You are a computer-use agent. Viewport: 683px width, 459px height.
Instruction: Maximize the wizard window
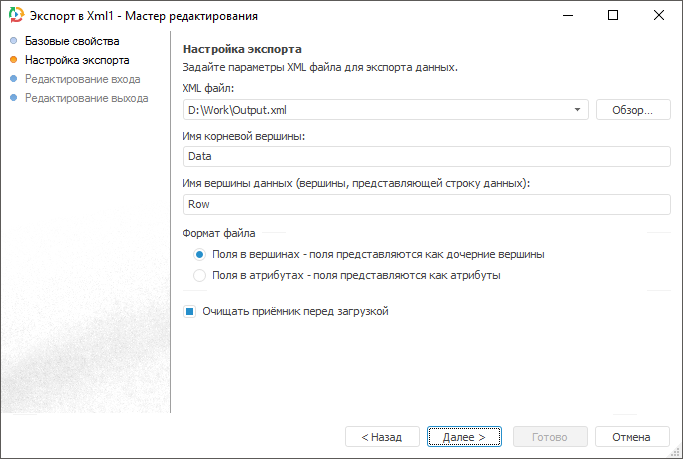pyautogui.click(x=613, y=16)
